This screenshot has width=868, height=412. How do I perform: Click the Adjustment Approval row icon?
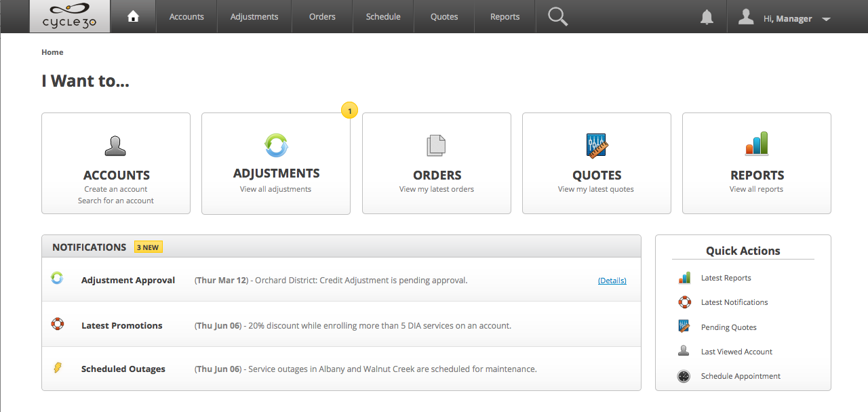57,279
